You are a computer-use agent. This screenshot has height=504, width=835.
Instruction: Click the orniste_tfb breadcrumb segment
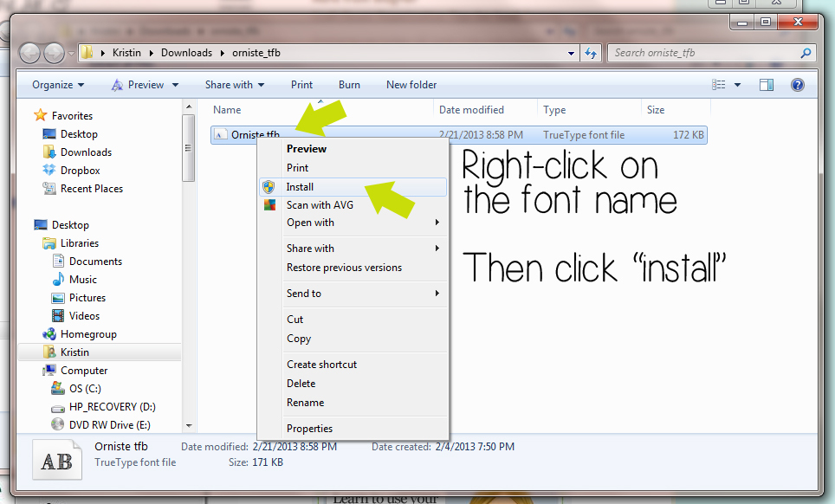pos(256,53)
